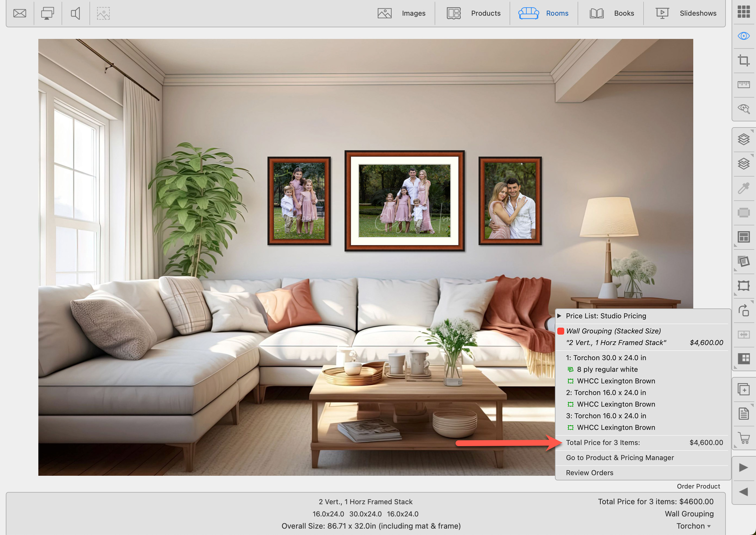Select the crop tool icon

tap(743, 61)
